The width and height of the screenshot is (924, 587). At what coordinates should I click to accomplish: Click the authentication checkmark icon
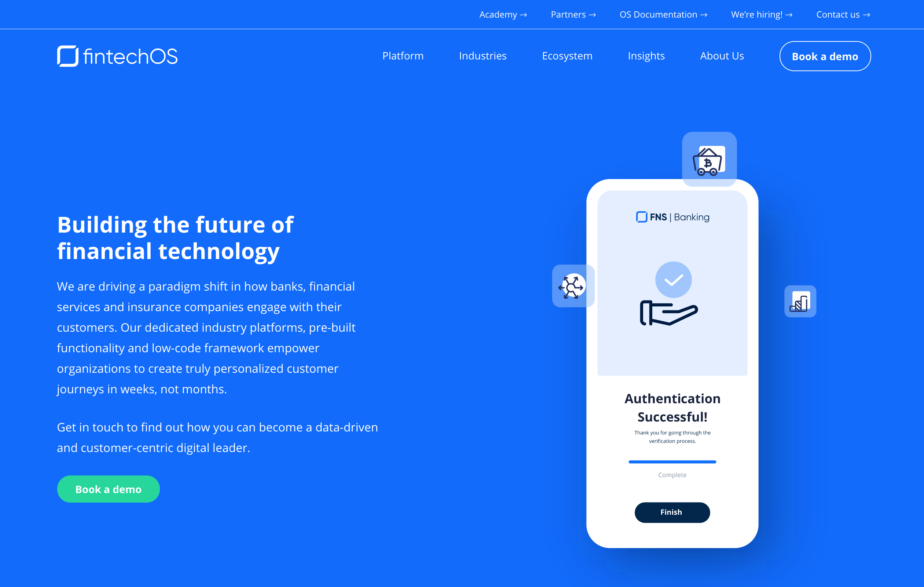click(x=673, y=278)
